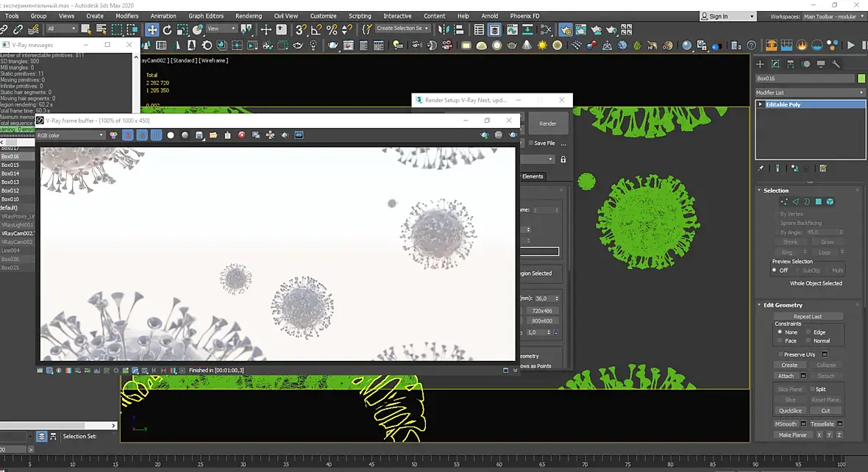The image size is (868, 472).
Task: Tick the Save File checkbox
Action: click(530, 143)
